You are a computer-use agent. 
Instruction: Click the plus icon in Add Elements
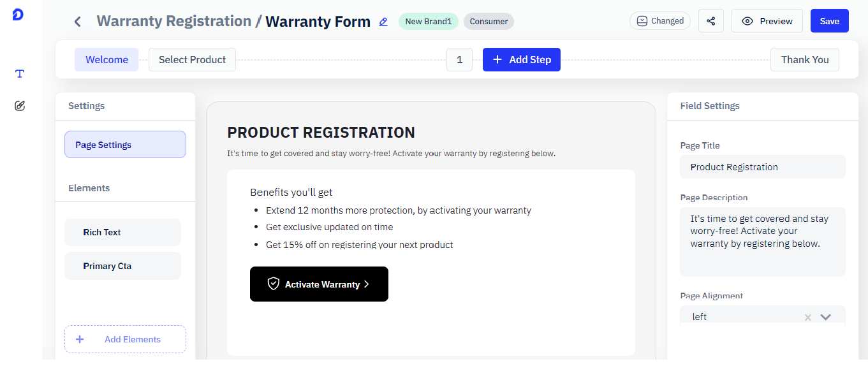click(80, 339)
